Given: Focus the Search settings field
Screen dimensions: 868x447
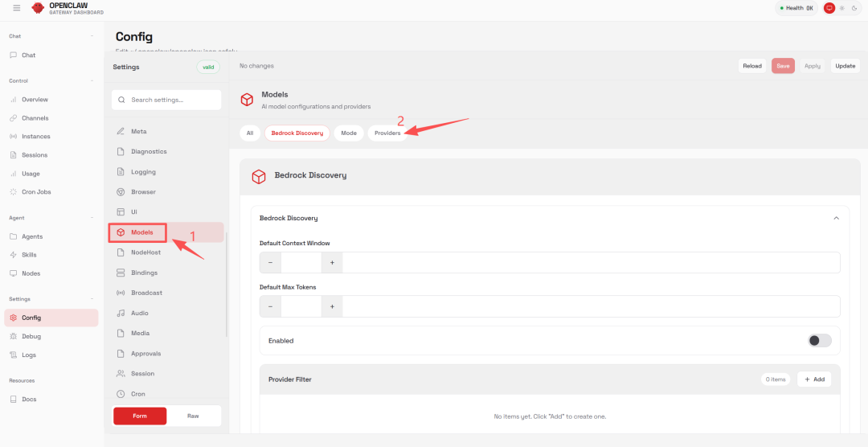Looking at the screenshot, I should (166, 100).
